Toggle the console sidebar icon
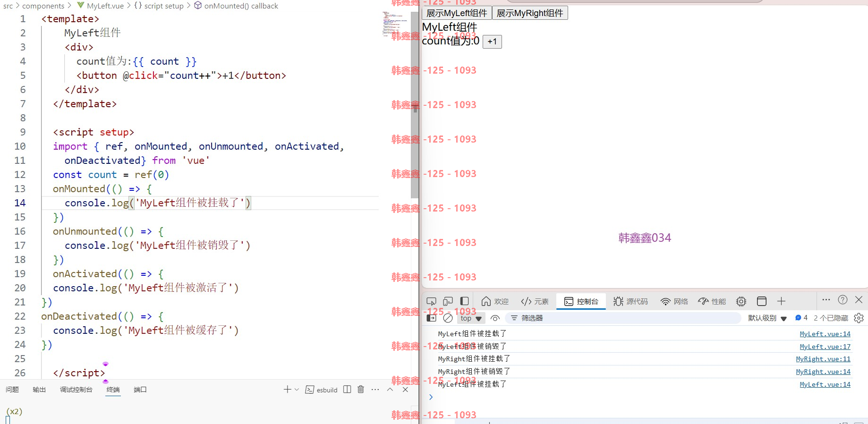This screenshot has width=868, height=424. tap(431, 318)
